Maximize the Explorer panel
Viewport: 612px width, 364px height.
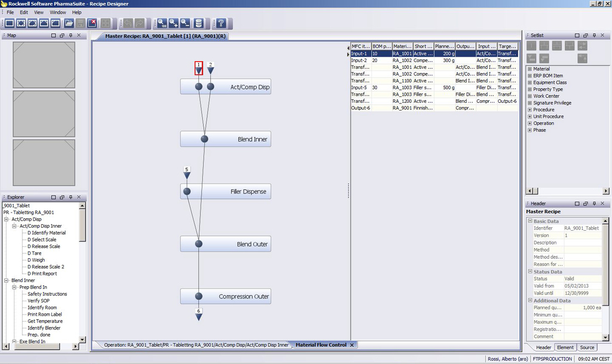(53, 197)
